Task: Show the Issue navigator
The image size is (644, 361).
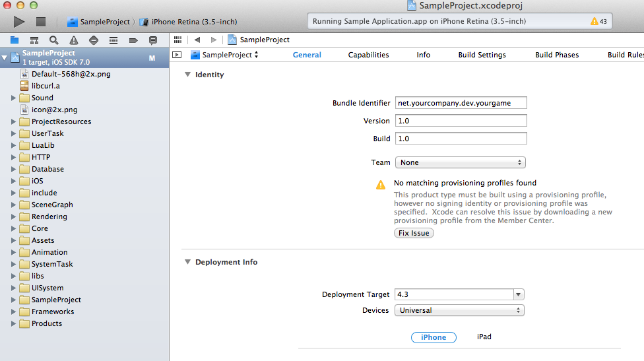Action: [74, 40]
